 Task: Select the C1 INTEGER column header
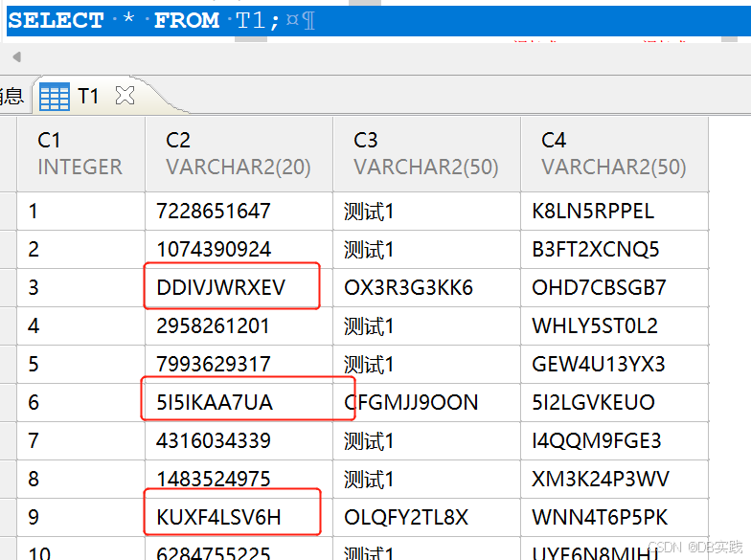(x=80, y=154)
